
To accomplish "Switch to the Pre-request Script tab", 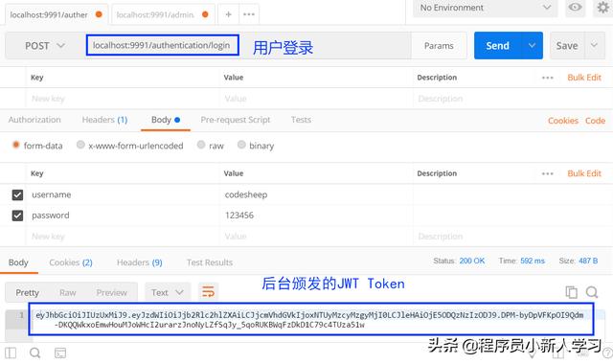I will click(x=236, y=120).
